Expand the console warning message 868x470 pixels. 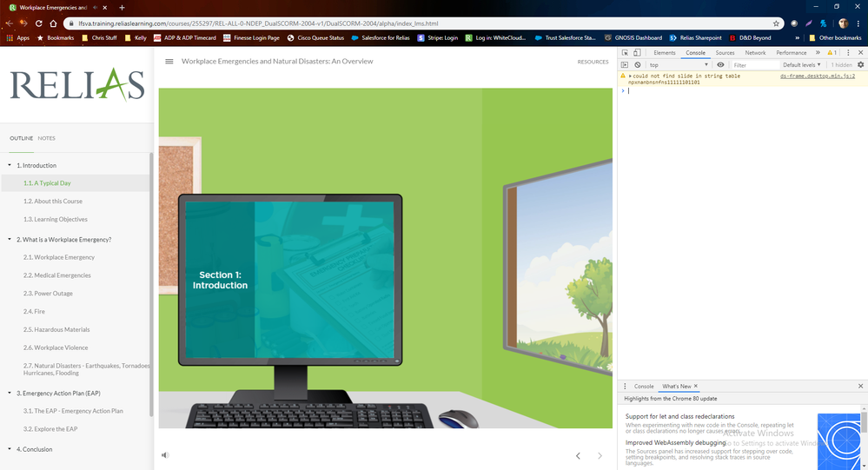pyautogui.click(x=630, y=76)
